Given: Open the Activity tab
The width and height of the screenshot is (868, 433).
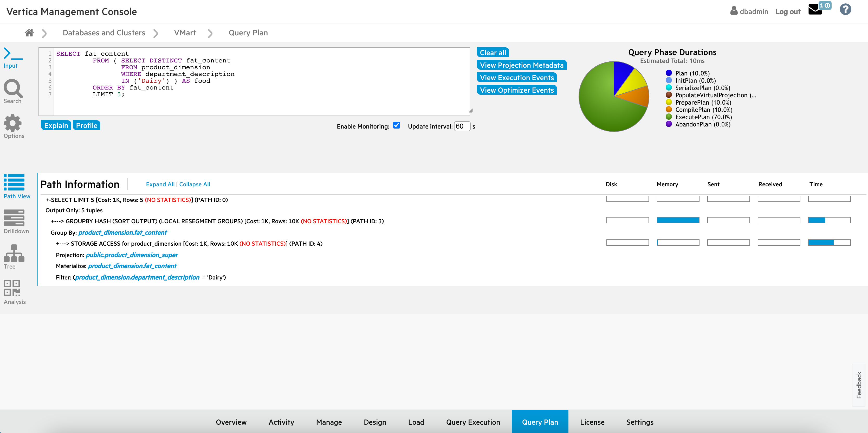Looking at the screenshot, I should coord(281,422).
